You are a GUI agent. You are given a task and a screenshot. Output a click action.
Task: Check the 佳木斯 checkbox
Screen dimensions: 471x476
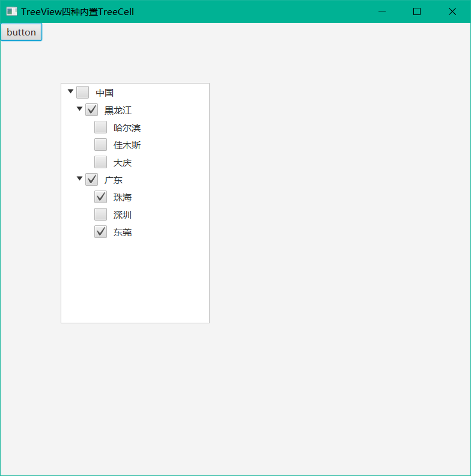click(x=100, y=145)
